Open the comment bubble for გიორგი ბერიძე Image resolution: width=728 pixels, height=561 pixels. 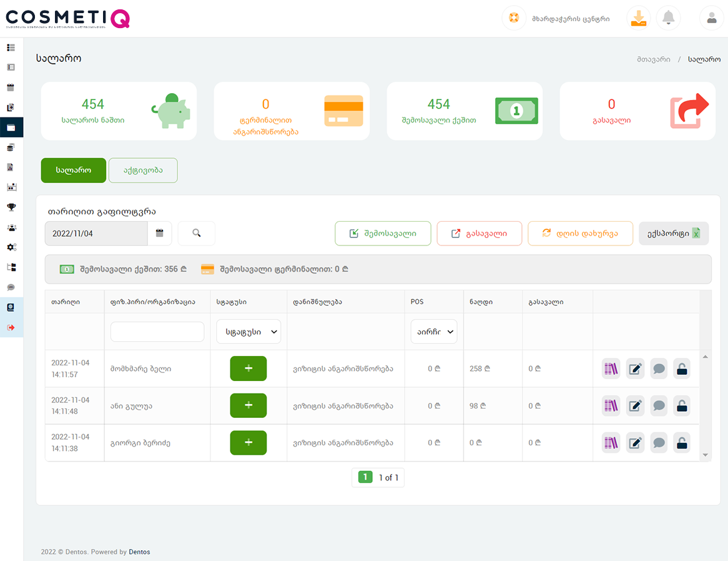659,444
